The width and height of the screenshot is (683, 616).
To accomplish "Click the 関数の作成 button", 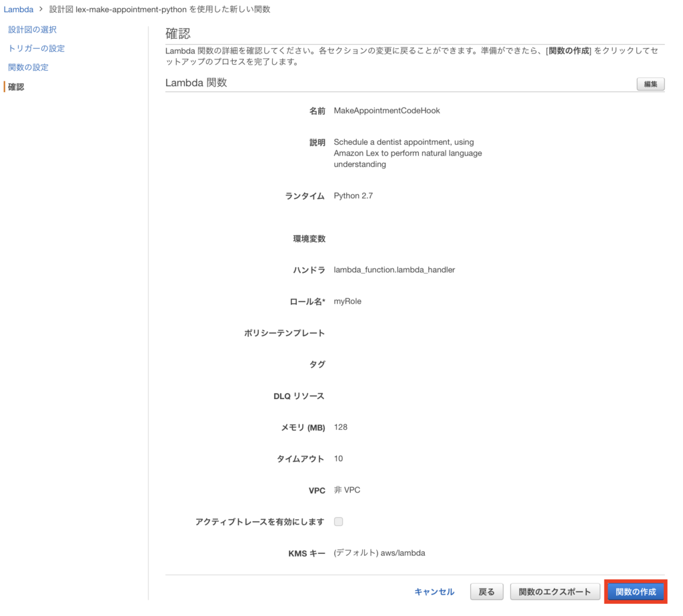I will coord(634,591).
